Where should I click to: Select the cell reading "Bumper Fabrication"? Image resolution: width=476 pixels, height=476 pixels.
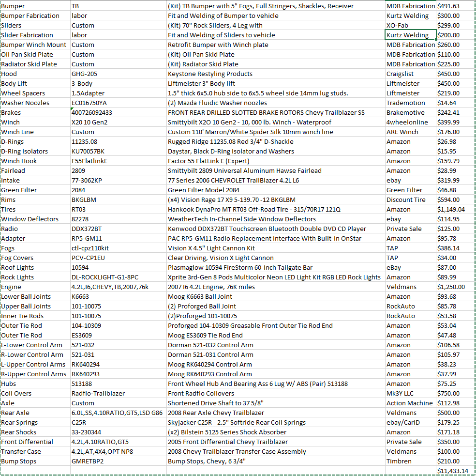[35, 15]
